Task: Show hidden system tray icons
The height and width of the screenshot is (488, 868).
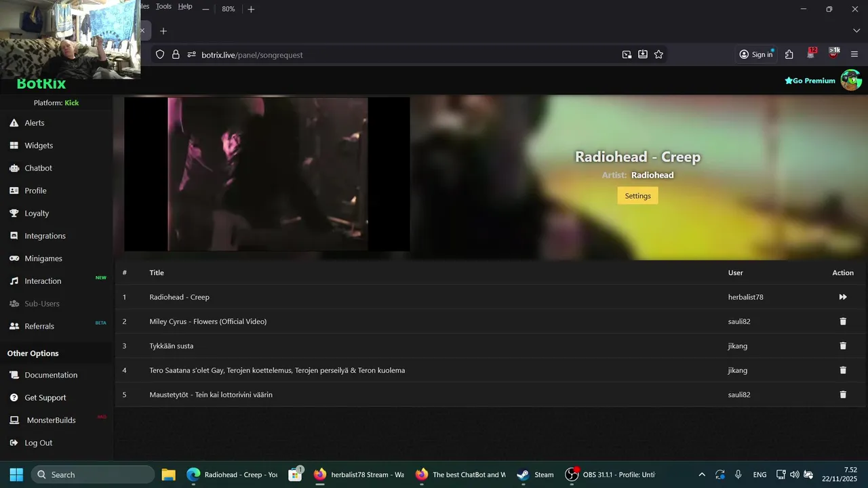Action: [x=702, y=474]
